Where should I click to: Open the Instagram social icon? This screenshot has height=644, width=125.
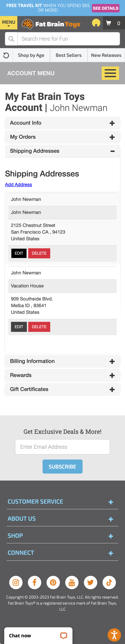click(16, 582)
